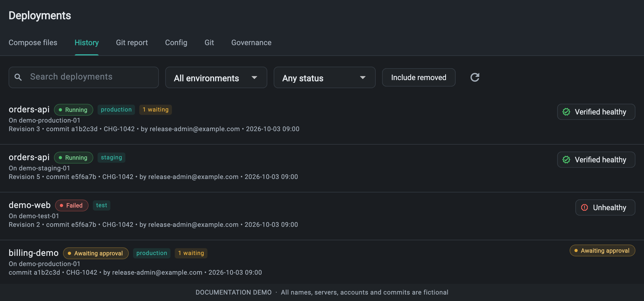This screenshot has width=644, height=301.
Task: Click the Search deployments input field
Action: point(84,77)
